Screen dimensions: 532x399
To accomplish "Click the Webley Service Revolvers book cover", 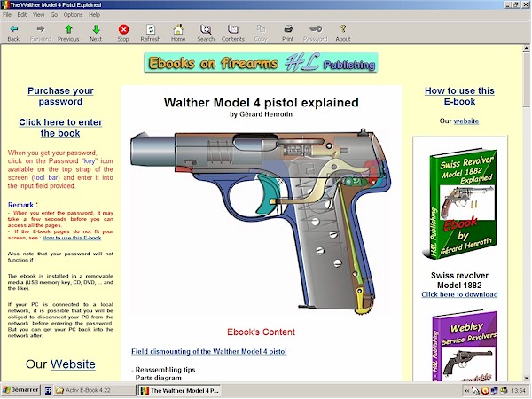I will [464, 346].
